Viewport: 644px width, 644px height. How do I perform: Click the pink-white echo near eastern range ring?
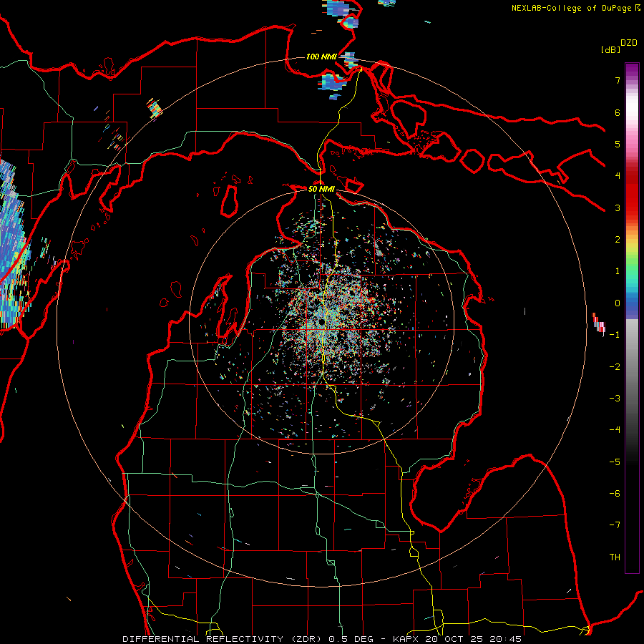coord(599,323)
